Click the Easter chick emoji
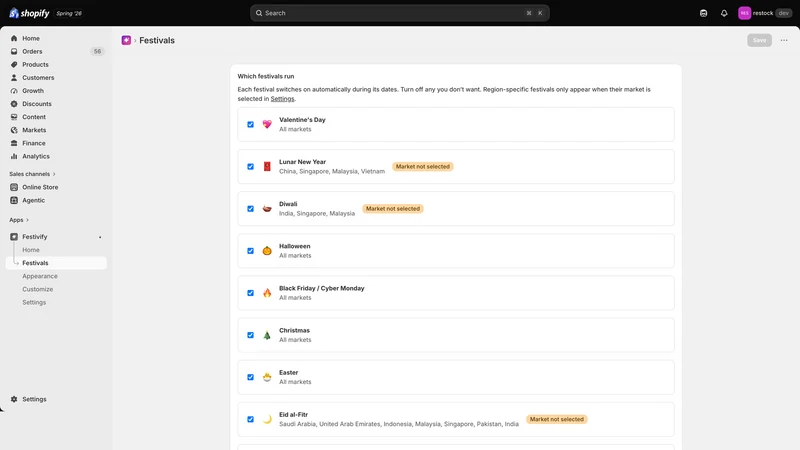The image size is (800, 450). [x=267, y=377]
